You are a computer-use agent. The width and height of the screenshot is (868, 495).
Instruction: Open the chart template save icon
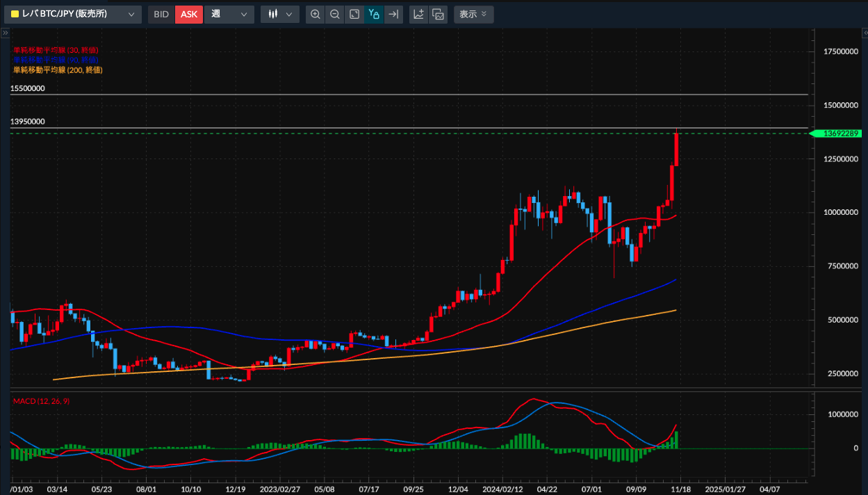click(x=438, y=14)
